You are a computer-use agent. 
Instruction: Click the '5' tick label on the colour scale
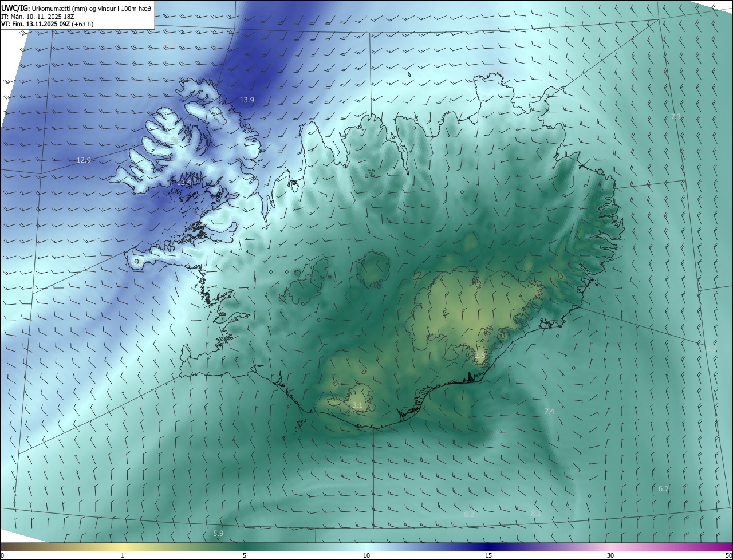245,555
